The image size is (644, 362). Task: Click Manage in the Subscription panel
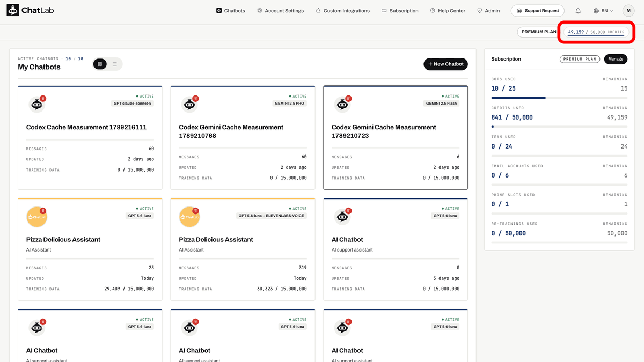click(616, 59)
